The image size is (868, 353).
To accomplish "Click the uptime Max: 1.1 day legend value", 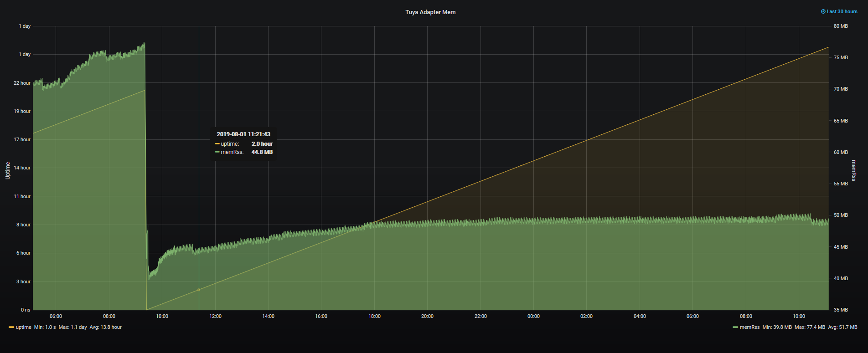I will click(x=73, y=327).
